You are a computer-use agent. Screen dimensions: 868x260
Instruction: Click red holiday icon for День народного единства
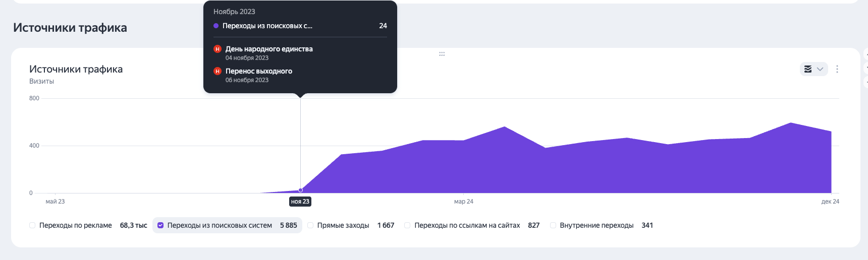click(218, 49)
